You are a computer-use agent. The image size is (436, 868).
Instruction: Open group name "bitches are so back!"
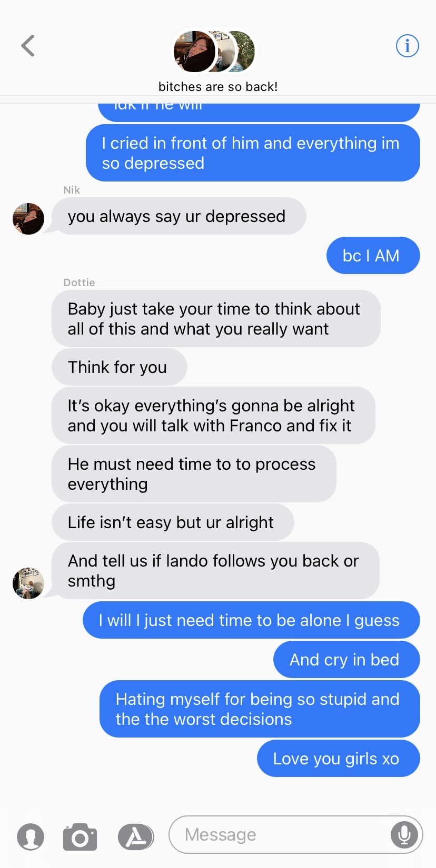(x=218, y=87)
